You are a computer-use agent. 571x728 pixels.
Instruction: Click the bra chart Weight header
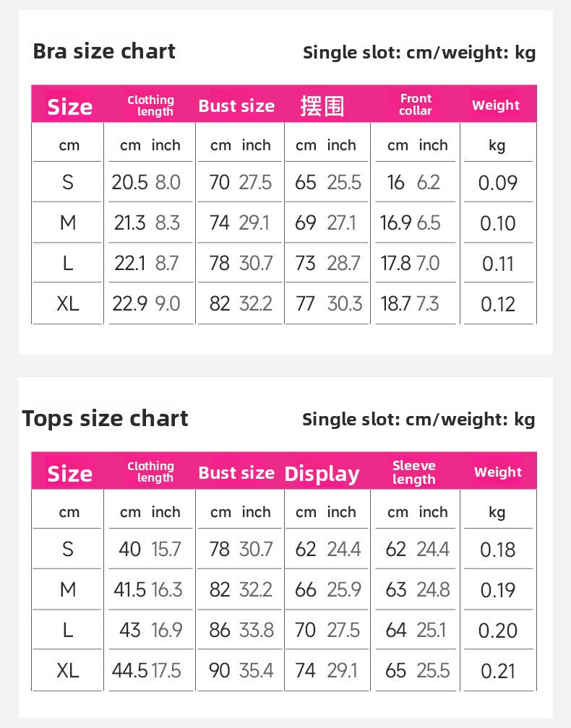pyautogui.click(x=496, y=105)
